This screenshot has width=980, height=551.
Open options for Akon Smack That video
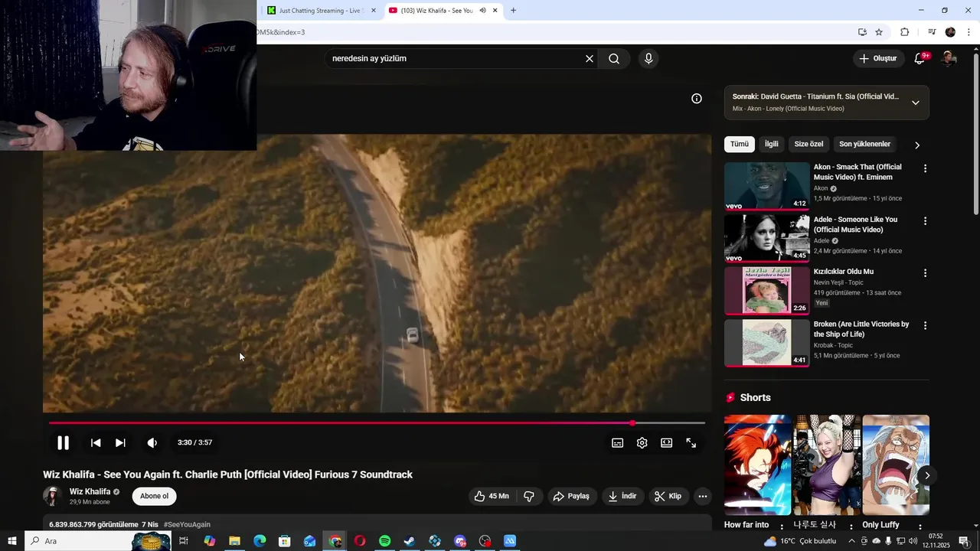pyautogui.click(x=925, y=168)
